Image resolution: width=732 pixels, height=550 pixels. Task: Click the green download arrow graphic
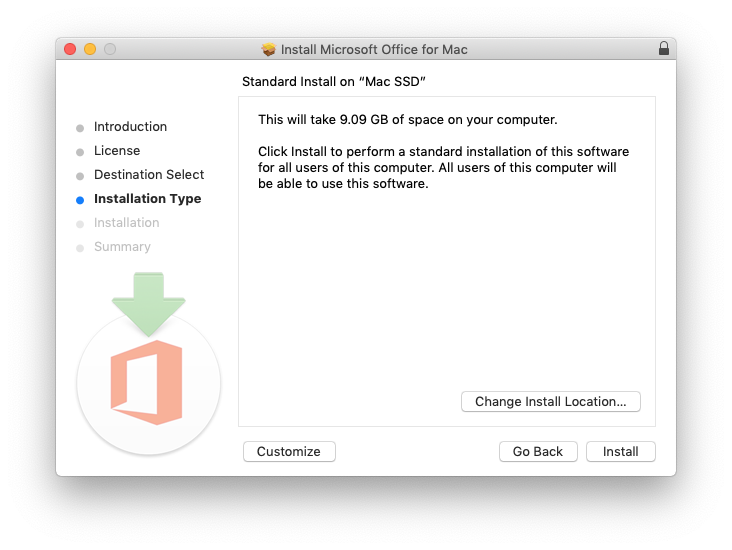tap(148, 304)
